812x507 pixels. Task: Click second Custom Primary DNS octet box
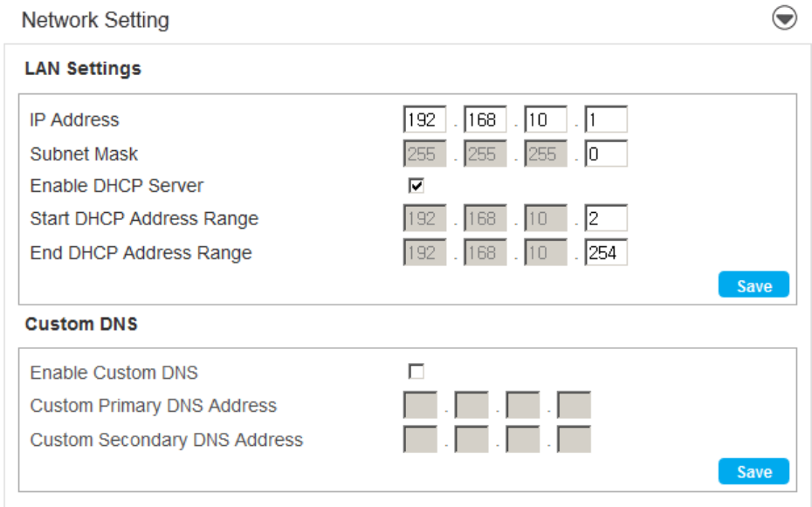point(471,406)
